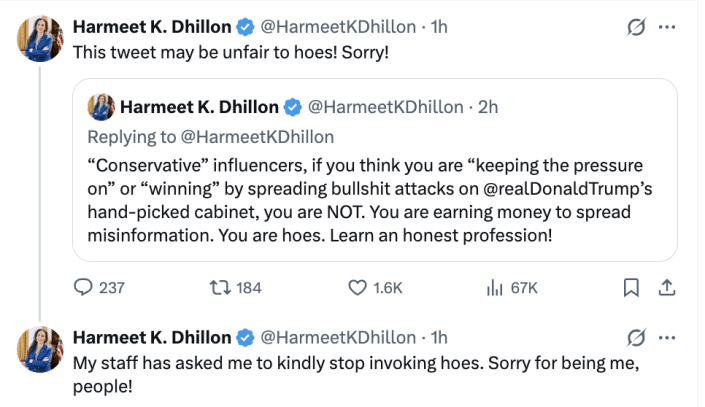This screenshot has height=407, width=705.
Task: View analytics showing 67K views
Action: coord(493,288)
